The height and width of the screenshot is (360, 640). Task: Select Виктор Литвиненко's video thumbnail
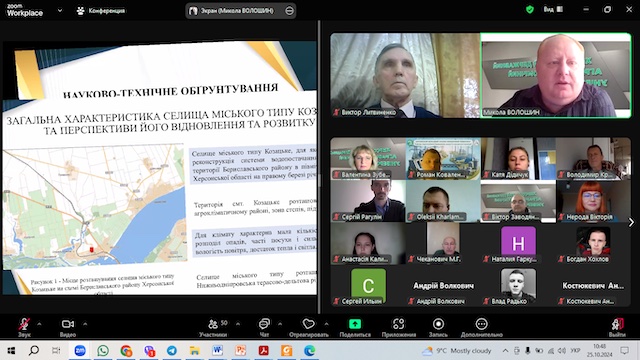tap(405, 76)
